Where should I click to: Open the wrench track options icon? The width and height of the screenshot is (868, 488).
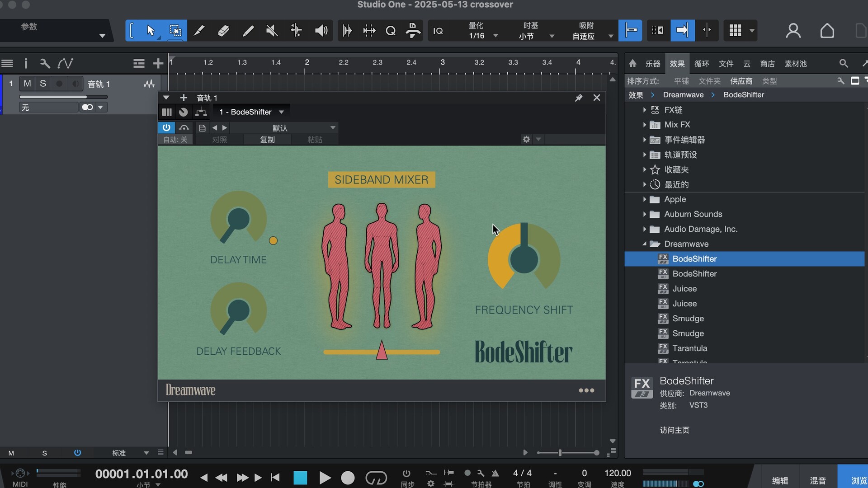45,63
